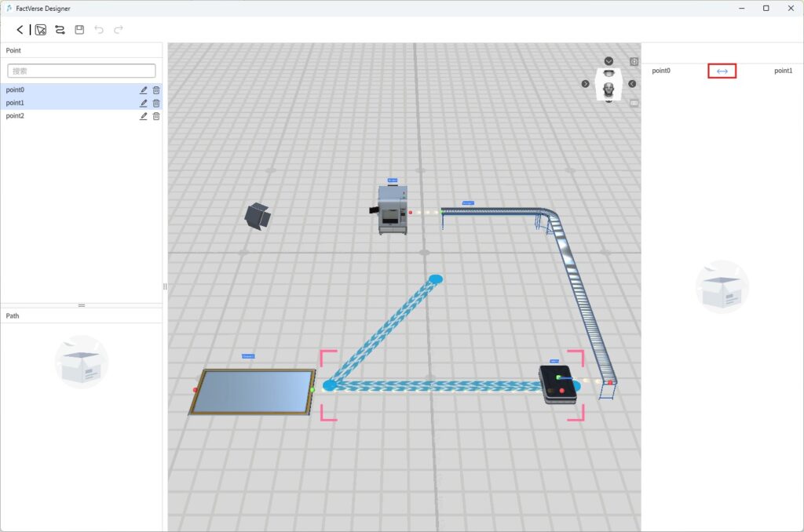Select the black AGV robot in the viewport

coord(558,384)
